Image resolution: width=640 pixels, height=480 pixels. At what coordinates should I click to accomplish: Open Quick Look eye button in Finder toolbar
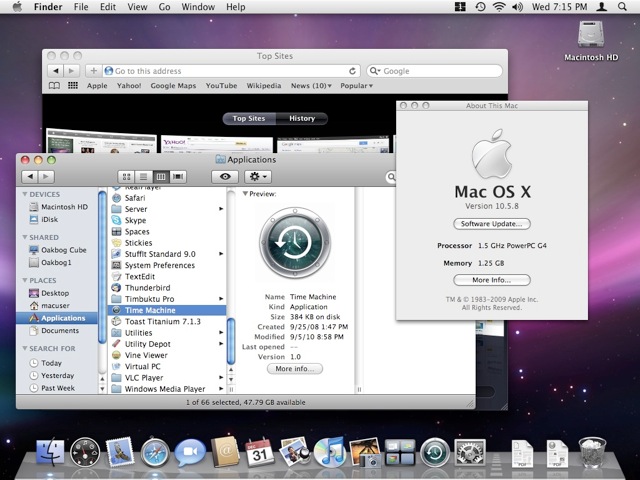pyautogui.click(x=224, y=176)
